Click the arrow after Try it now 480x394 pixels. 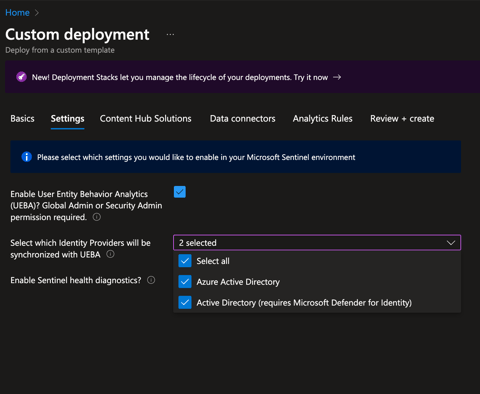click(337, 77)
